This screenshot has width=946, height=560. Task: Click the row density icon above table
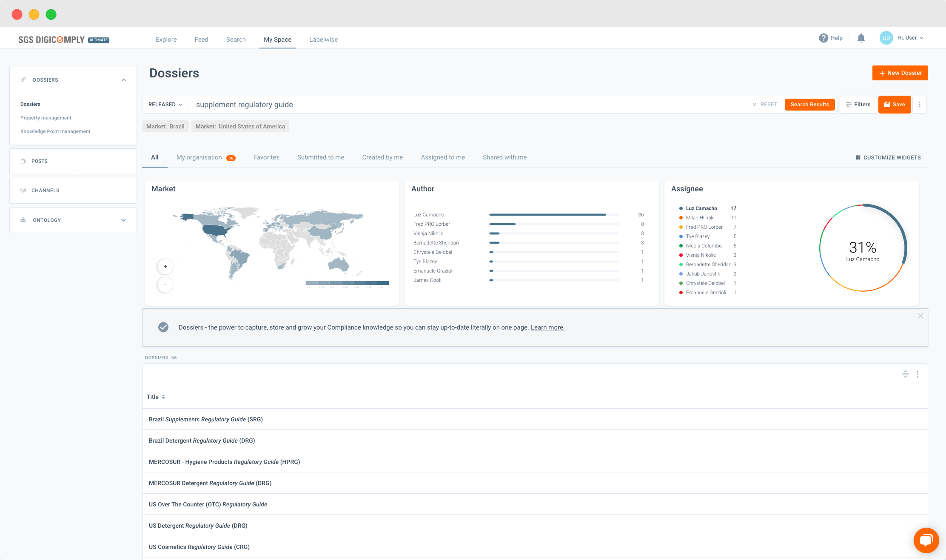(x=905, y=374)
